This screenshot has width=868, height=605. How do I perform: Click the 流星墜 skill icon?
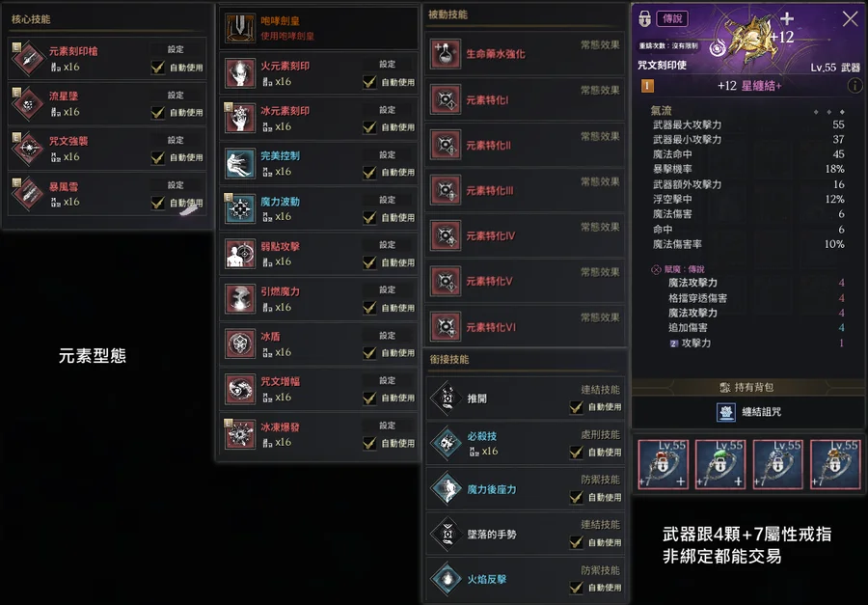point(28,103)
